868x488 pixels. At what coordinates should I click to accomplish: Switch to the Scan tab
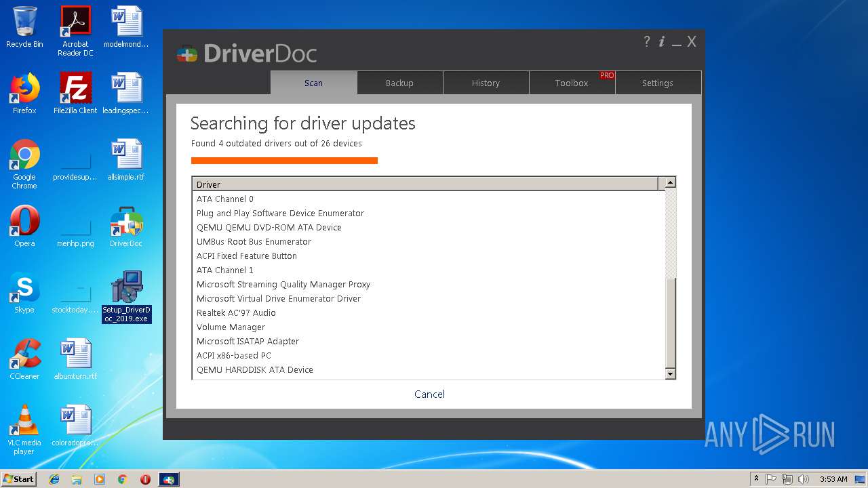click(x=313, y=83)
